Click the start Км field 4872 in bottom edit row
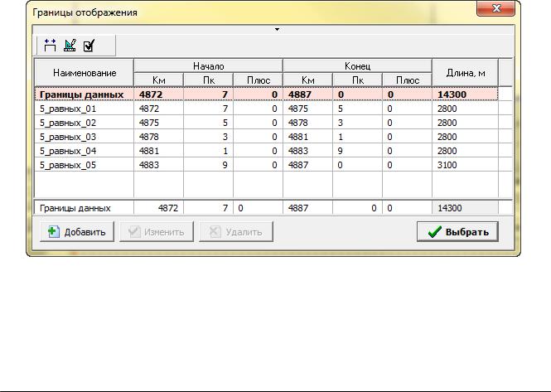The image size is (551, 392). click(159, 208)
